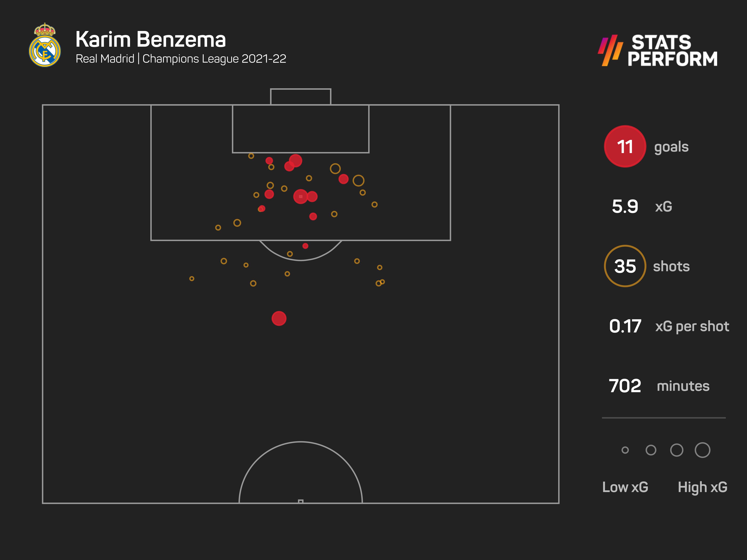Viewport: 747px width, 560px height.
Task: Select the 35 shots outlined circle
Action: click(625, 266)
